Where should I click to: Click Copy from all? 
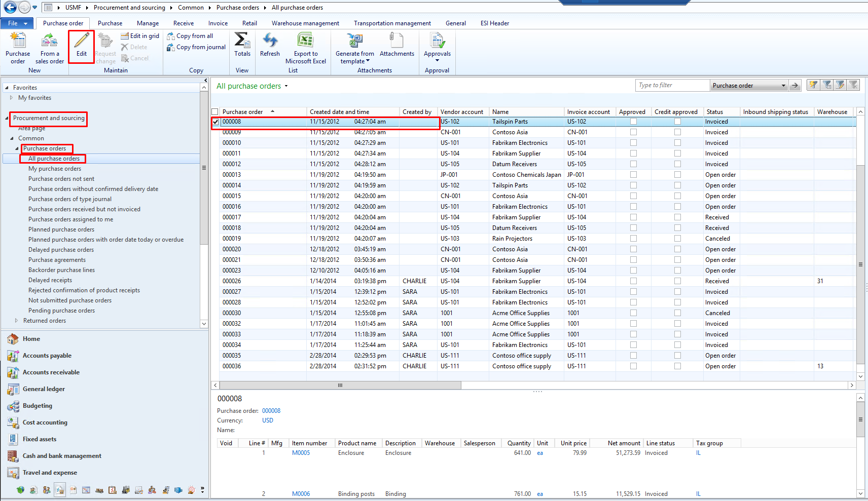point(190,36)
